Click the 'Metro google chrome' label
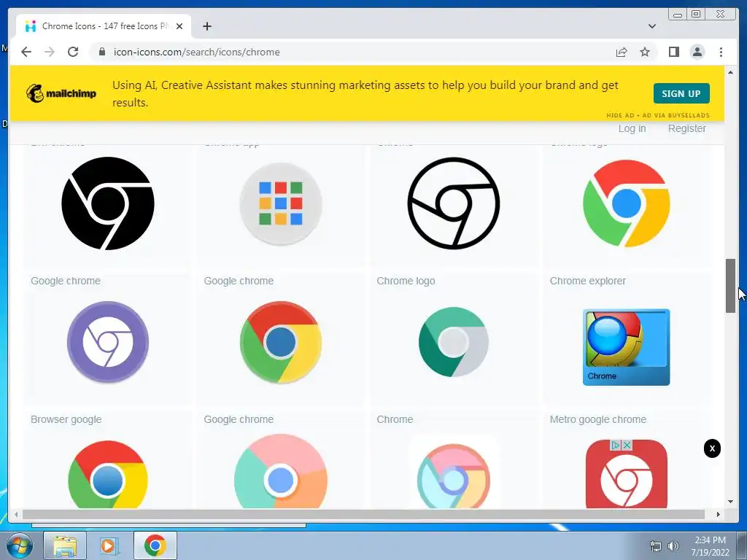The image size is (747, 560). 598,419
